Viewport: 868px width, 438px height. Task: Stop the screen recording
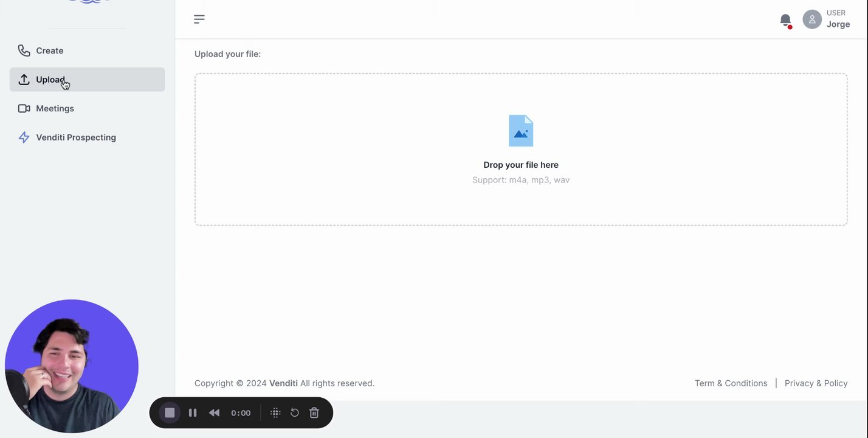170,412
